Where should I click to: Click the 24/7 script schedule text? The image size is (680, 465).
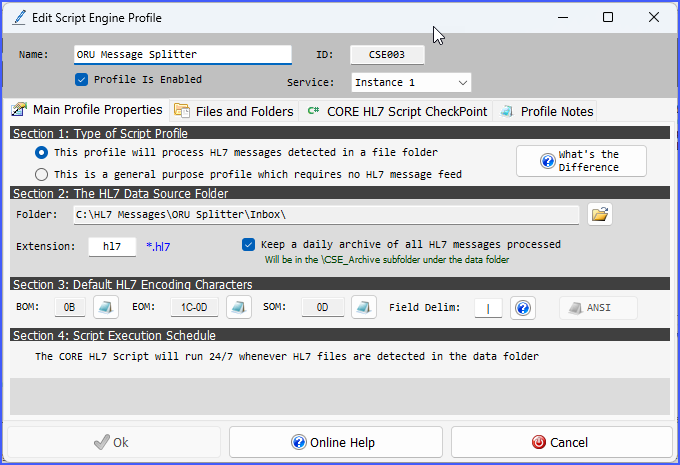click(287, 356)
